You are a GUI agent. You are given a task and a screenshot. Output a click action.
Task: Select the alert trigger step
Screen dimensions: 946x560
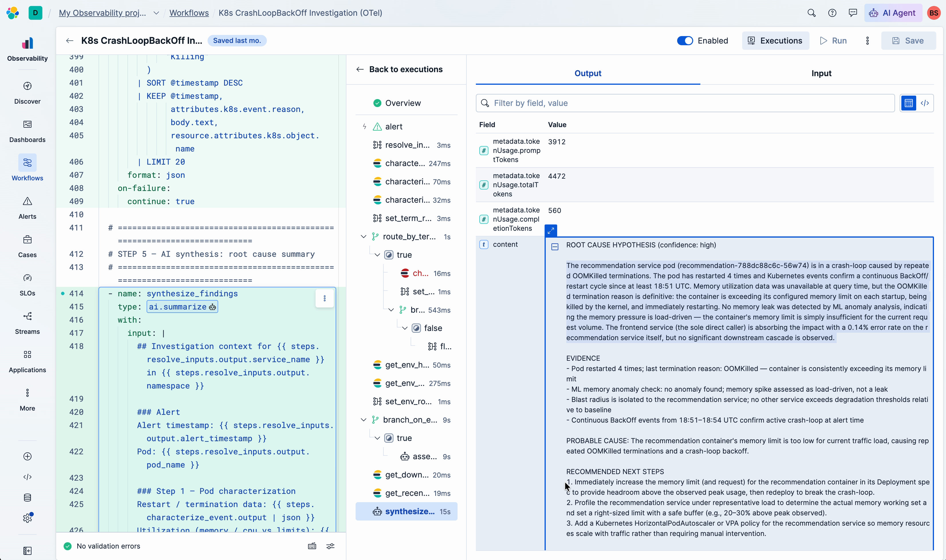406,127
